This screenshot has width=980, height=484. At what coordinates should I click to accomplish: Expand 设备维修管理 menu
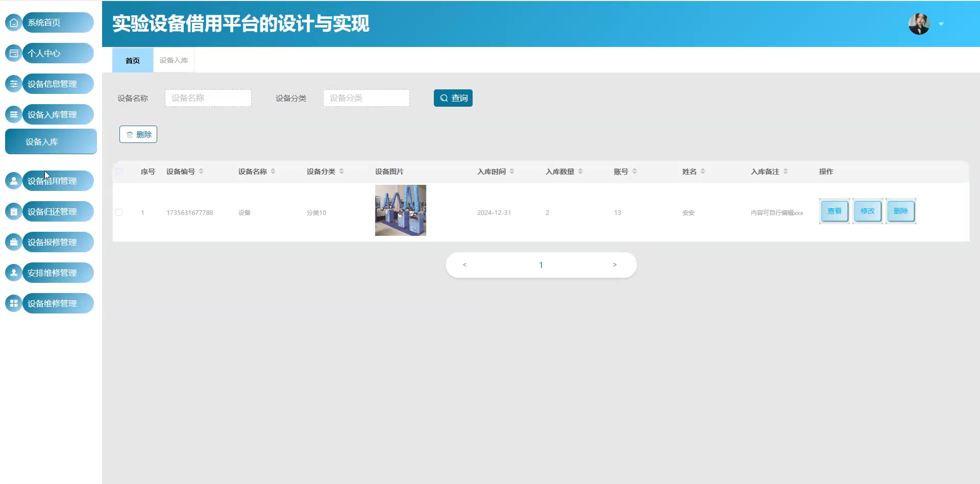(58, 303)
